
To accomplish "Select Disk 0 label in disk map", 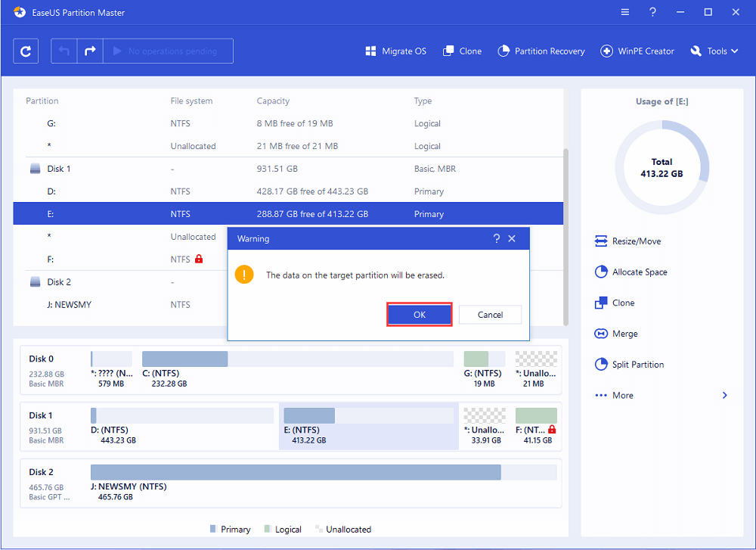I will tap(42, 359).
